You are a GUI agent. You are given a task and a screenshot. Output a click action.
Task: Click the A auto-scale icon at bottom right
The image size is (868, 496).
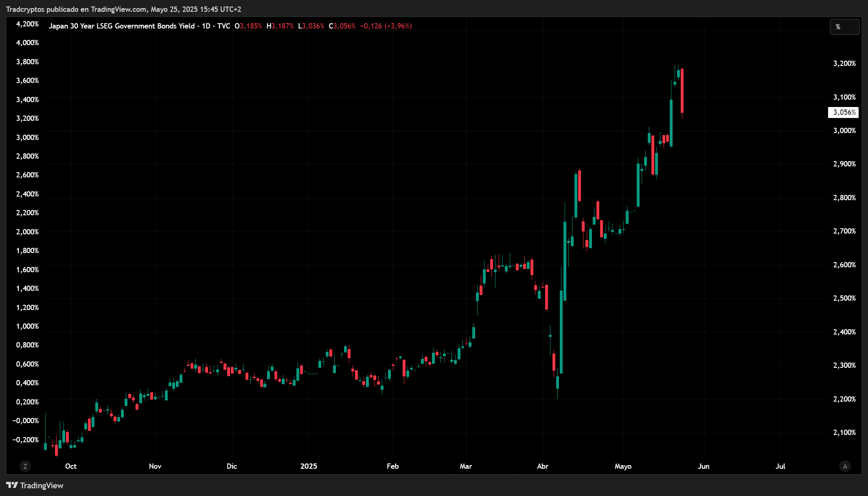[x=845, y=466]
